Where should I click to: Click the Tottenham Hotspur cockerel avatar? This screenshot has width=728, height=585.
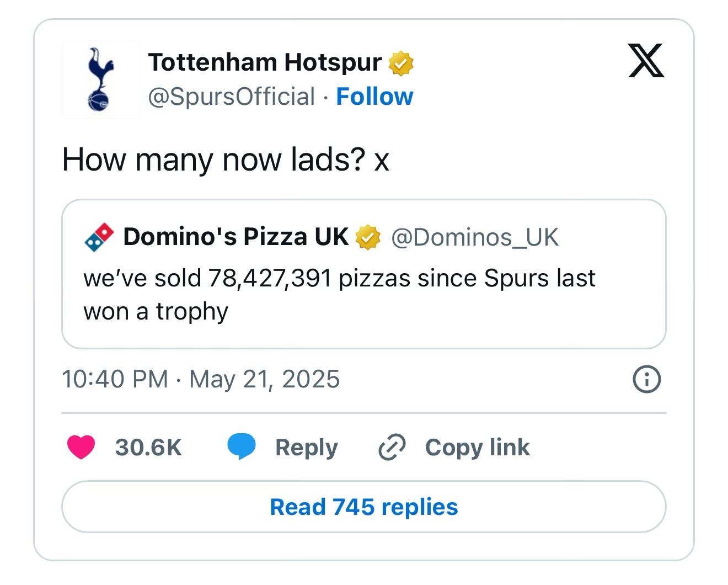pos(100,79)
